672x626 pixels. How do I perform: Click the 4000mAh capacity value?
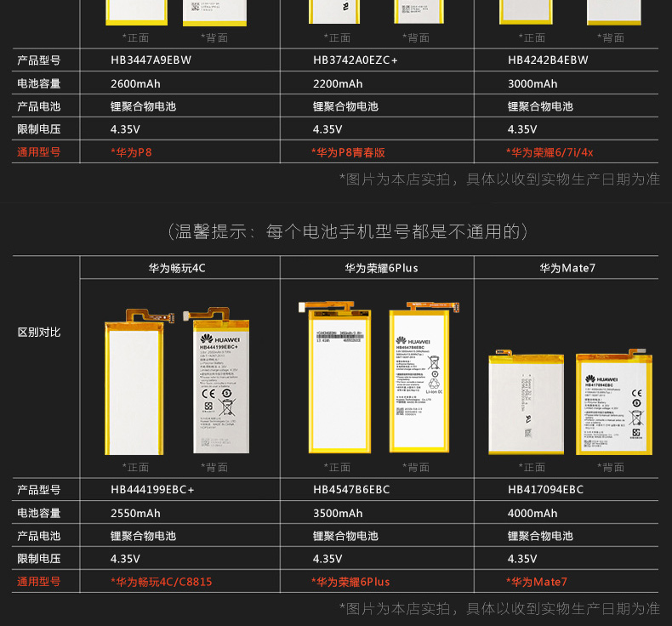click(x=532, y=513)
